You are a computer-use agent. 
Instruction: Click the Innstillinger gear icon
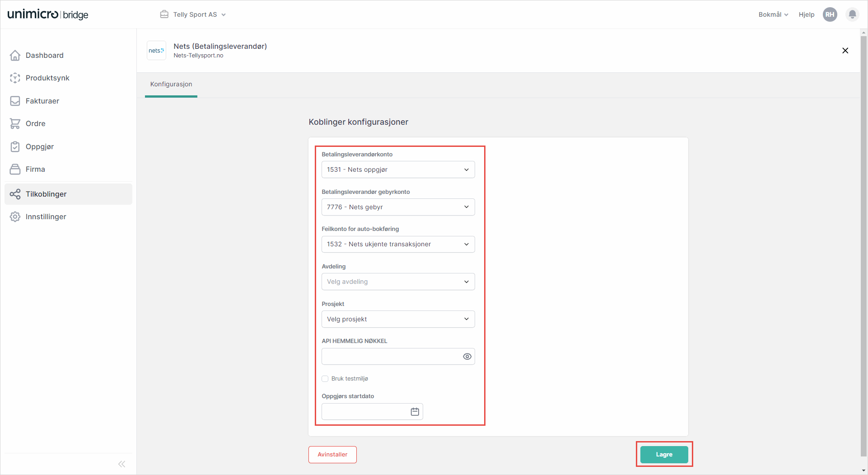coord(15,216)
